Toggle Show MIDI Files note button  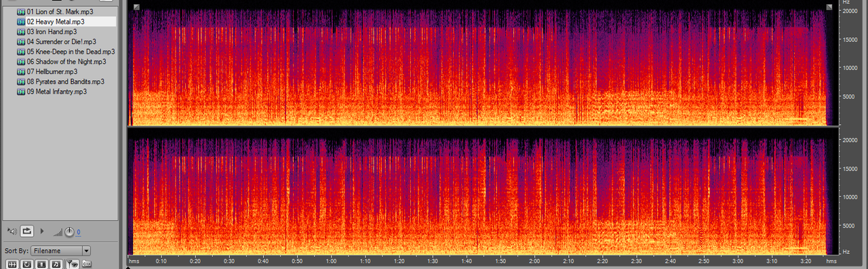(56, 264)
